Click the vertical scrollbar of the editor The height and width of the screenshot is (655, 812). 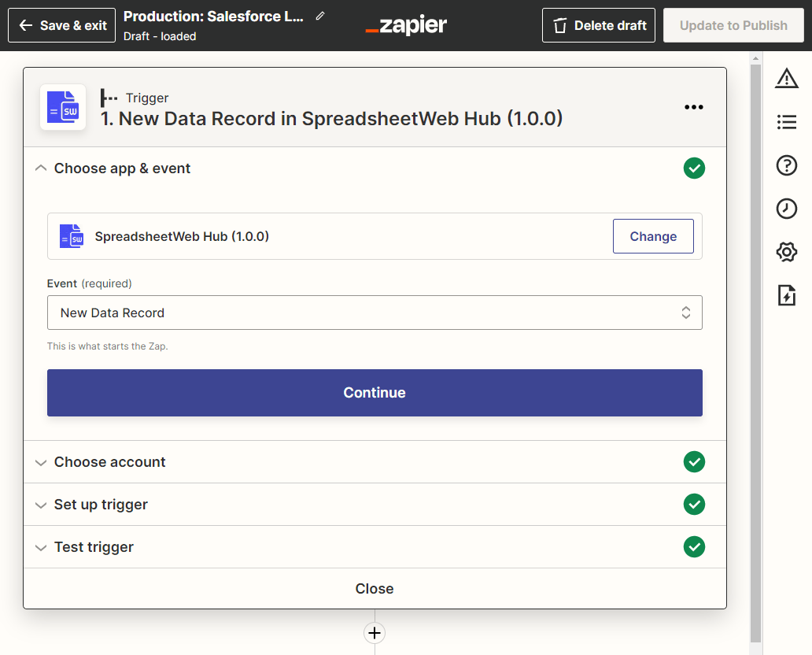755,353
